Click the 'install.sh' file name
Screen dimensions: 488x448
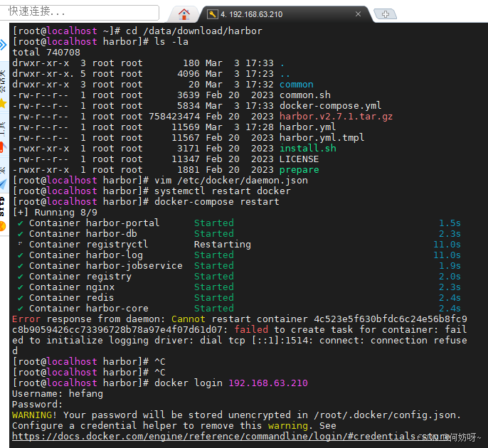308,148
